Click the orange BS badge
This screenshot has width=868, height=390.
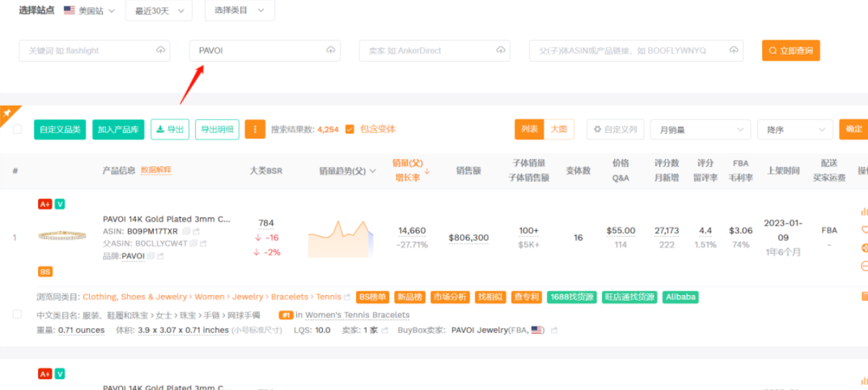click(45, 272)
